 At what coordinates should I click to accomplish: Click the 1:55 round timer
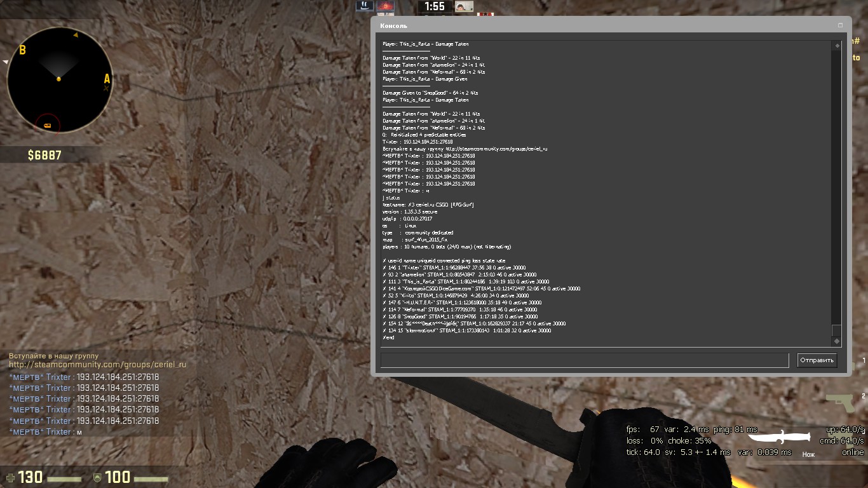434,6
